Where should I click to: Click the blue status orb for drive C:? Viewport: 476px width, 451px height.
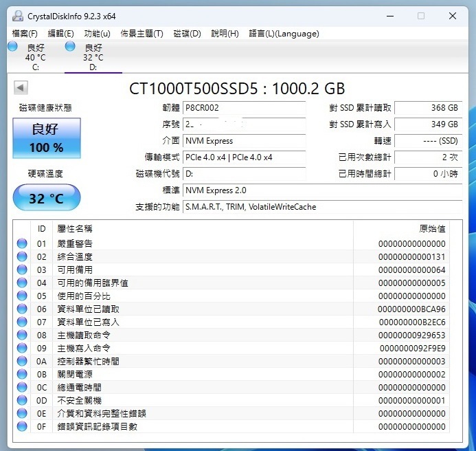(x=12, y=47)
